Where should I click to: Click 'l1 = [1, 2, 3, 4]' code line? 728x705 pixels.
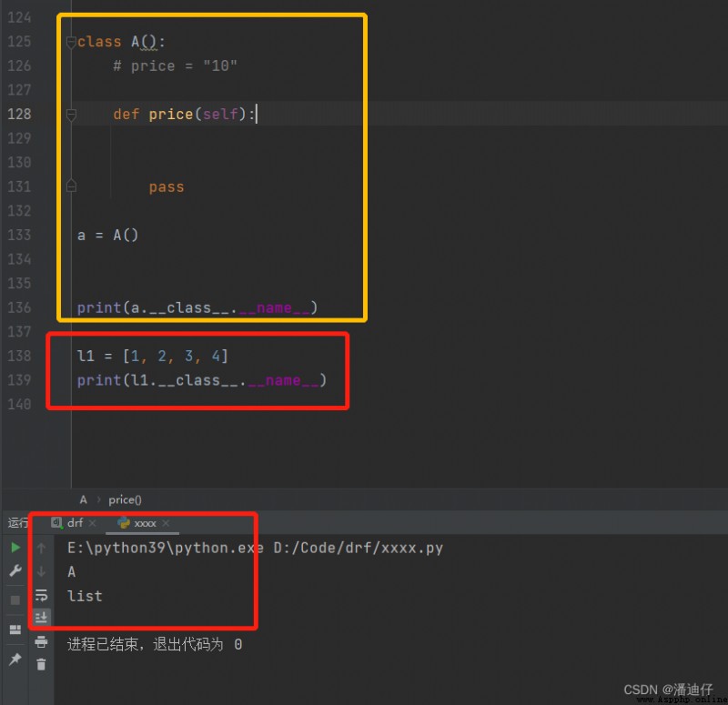tap(152, 356)
